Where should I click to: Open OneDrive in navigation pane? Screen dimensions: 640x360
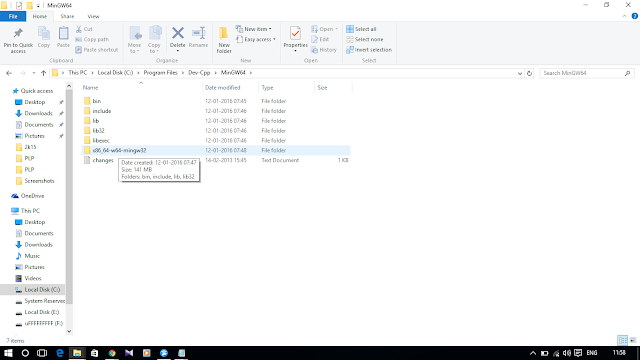32,196
